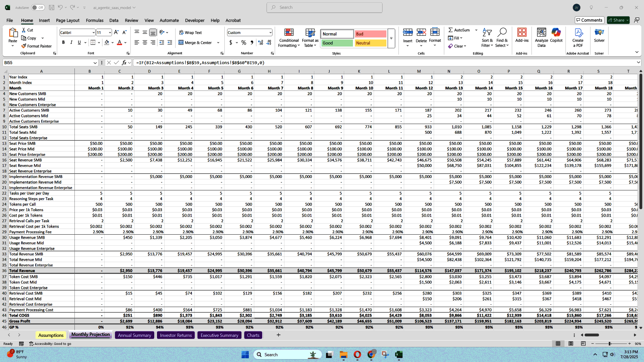Click the Merge & Center button
The image size is (644, 362).
coord(195,43)
